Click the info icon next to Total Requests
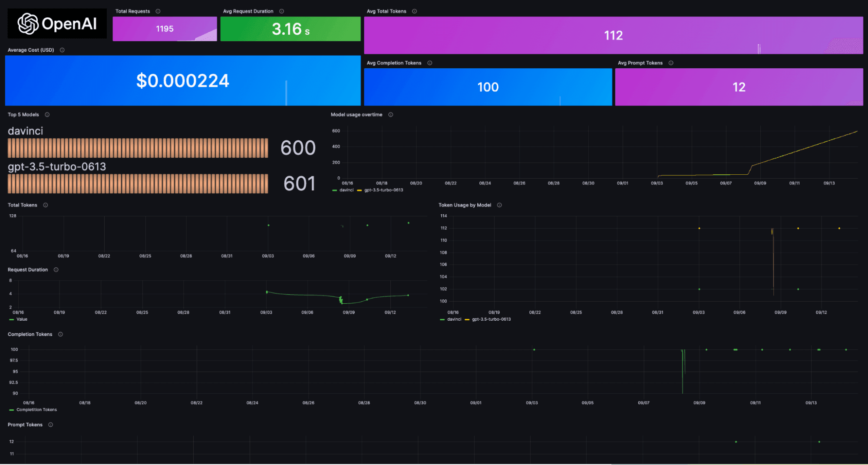 158,11
